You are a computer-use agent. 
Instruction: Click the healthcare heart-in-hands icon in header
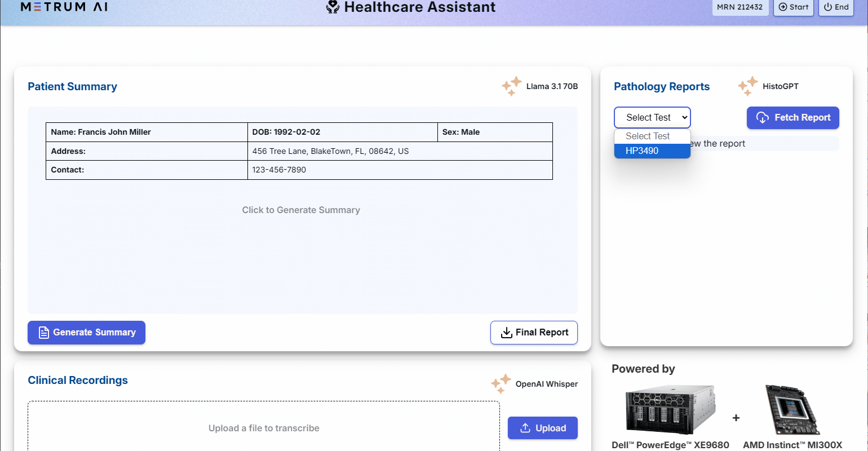tap(333, 7)
